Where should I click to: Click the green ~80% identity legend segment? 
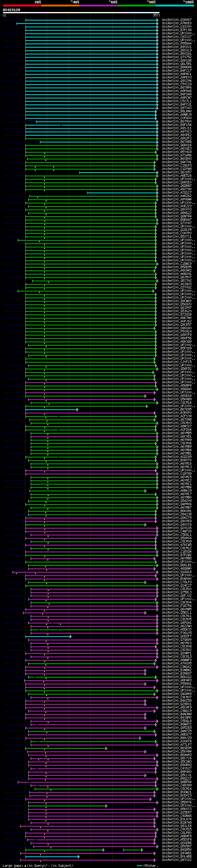(137, 6)
